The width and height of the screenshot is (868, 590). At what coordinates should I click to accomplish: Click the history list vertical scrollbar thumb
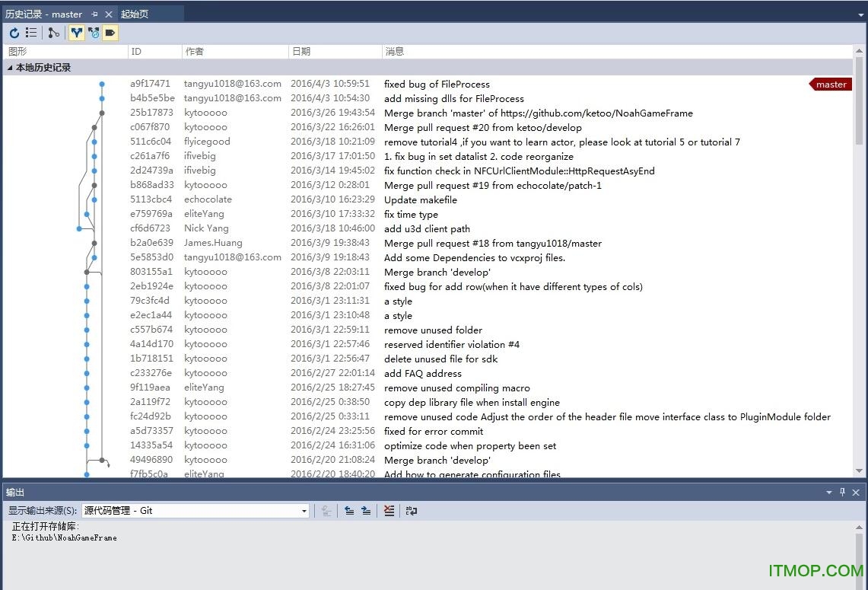[x=859, y=100]
